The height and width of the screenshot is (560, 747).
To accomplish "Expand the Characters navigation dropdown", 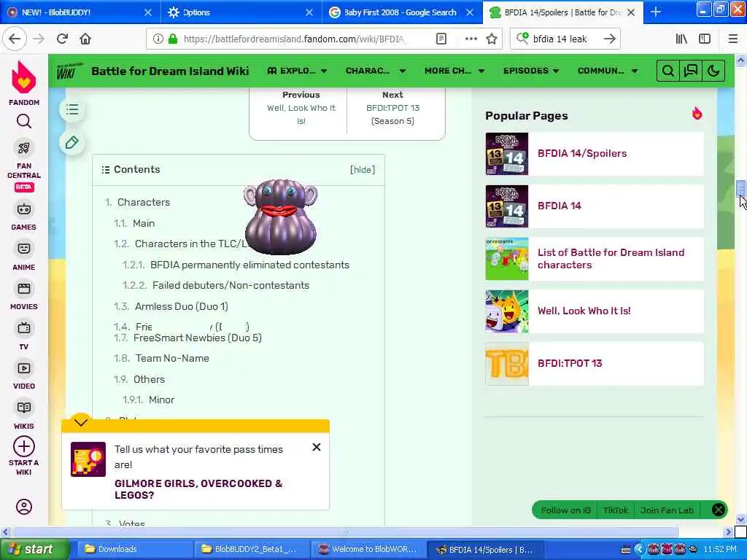I will point(376,71).
